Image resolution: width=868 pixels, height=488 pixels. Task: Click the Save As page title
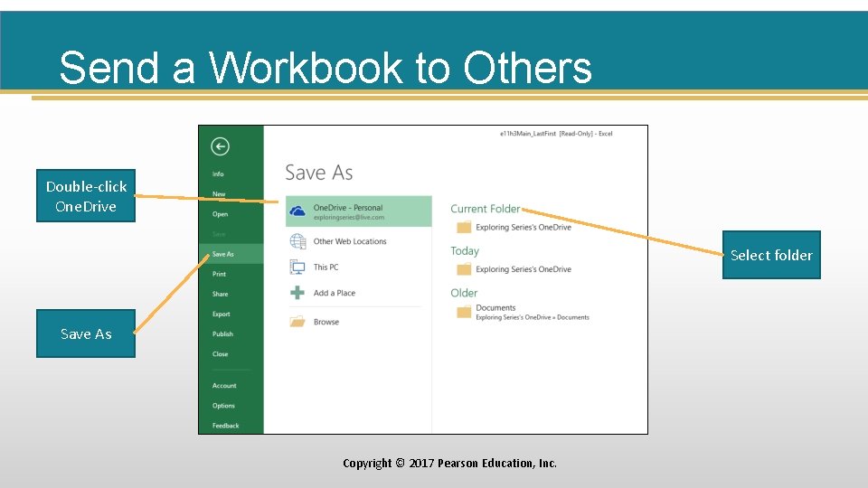point(319,173)
